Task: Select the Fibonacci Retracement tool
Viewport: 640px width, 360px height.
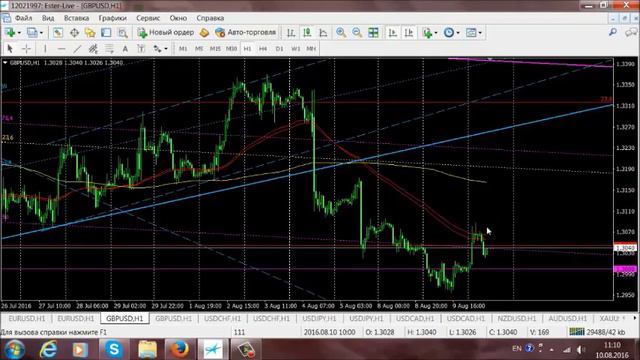Action: pyautogui.click(x=109, y=49)
